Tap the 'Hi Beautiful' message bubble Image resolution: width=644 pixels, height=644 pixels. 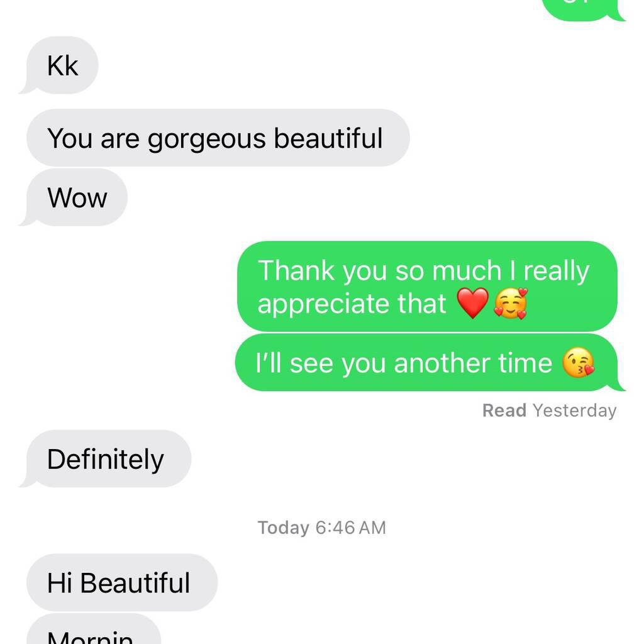pyautogui.click(x=122, y=582)
